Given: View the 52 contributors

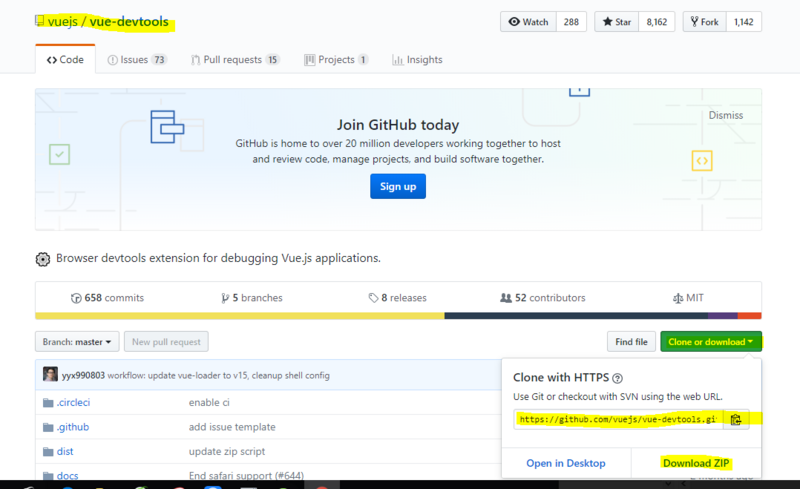Looking at the screenshot, I should click(542, 298).
